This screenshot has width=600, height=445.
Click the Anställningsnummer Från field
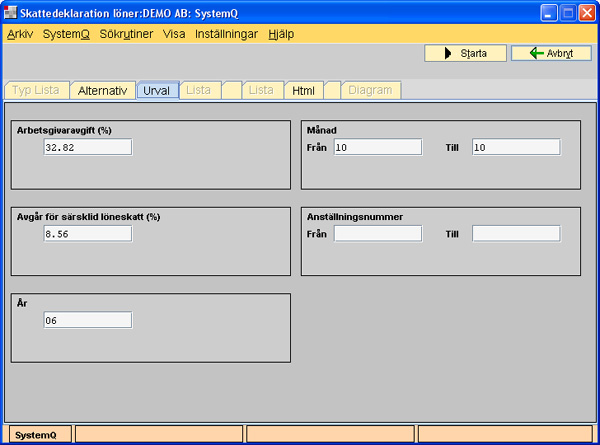coord(377,233)
